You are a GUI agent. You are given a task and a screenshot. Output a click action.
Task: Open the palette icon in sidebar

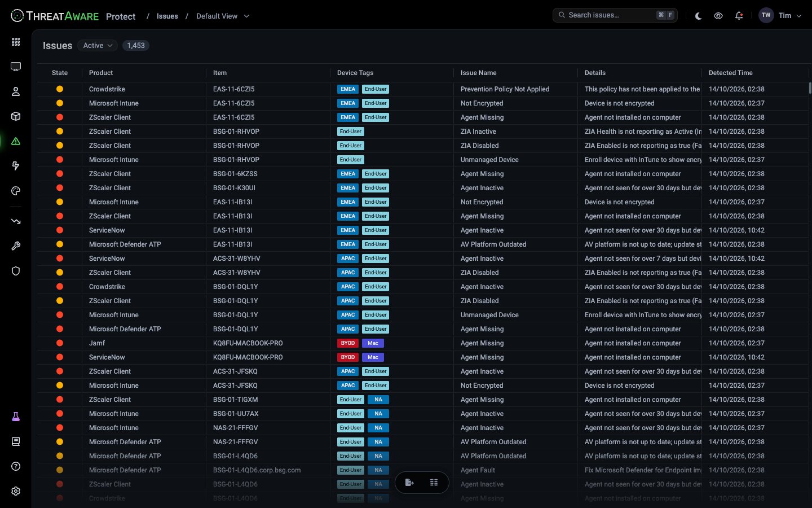(x=16, y=191)
